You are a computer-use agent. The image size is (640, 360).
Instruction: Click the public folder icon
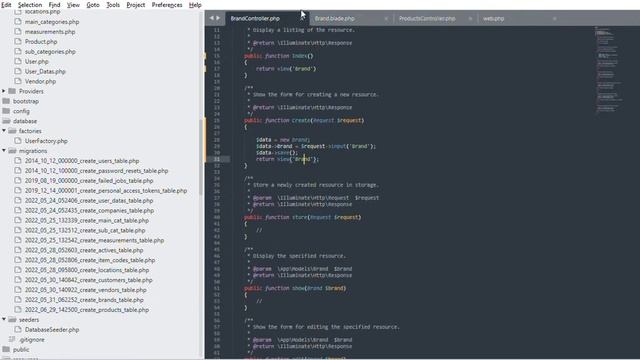[x=6, y=349]
